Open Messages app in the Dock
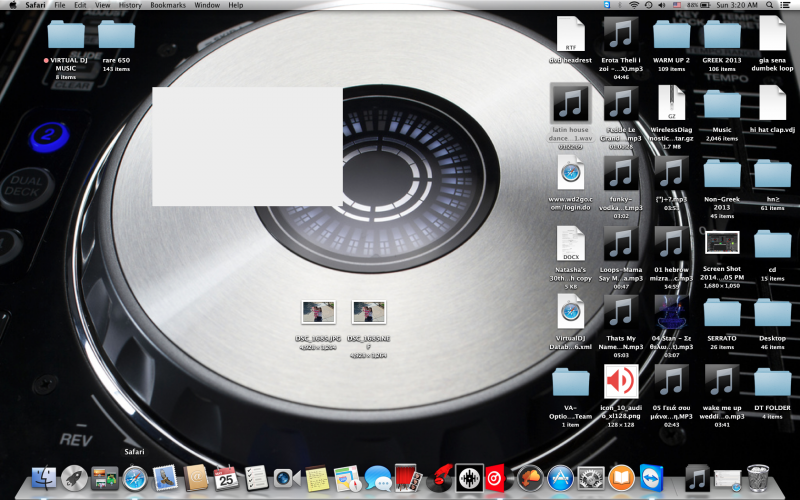 [x=377, y=478]
